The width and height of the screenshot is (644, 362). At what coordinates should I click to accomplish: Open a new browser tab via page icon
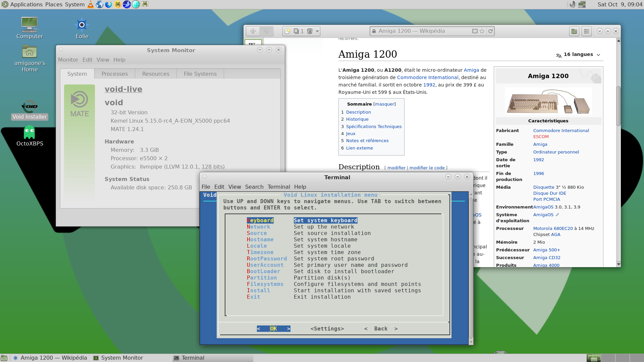[x=287, y=31]
